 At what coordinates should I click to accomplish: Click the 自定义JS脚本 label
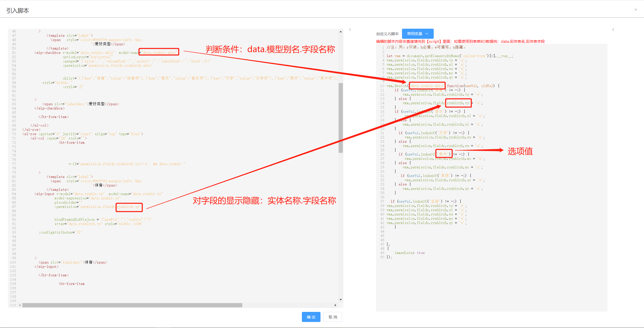[387, 34]
